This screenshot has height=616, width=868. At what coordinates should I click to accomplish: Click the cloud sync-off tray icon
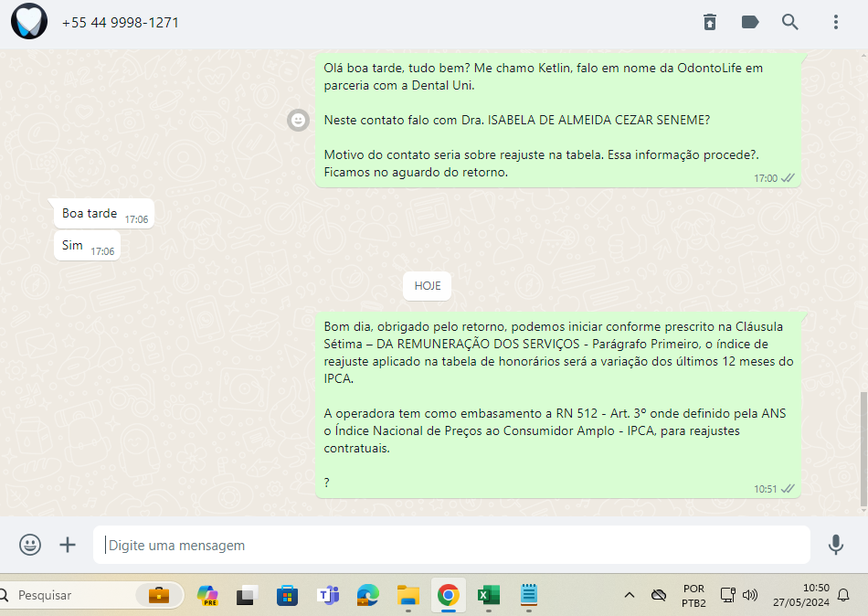(x=659, y=595)
